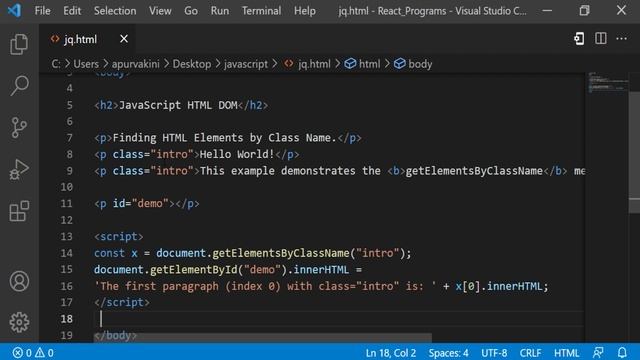The image size is (640, 360).
Task: Click line number 8 in gutter
Action: tap(69, 154)
